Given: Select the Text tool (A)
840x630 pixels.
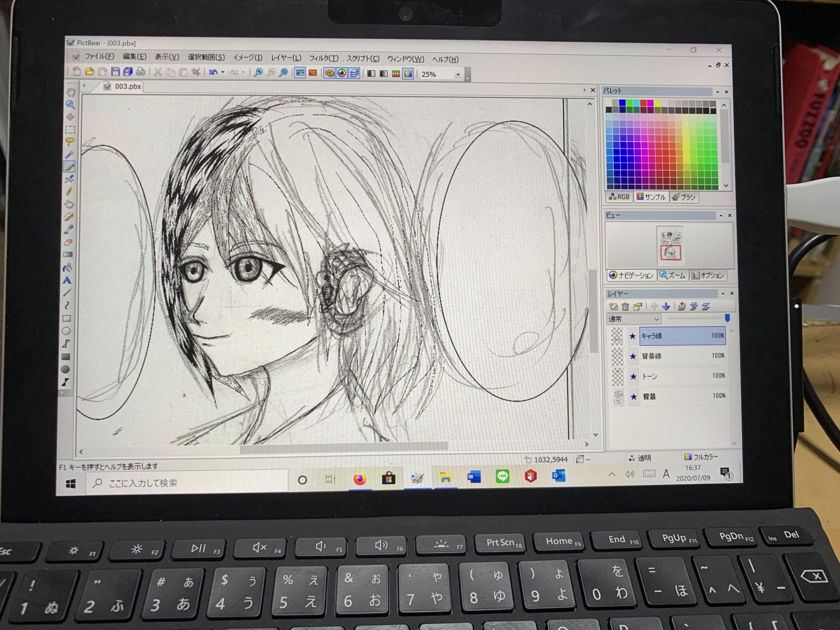Looking at the screenshot, I should [x=67, y=280].
